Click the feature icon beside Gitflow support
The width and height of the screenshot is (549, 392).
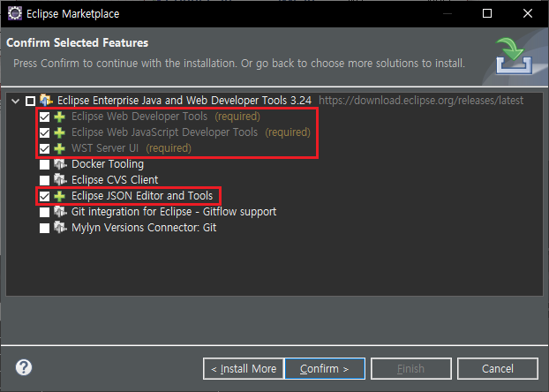(x=60, y=212)
